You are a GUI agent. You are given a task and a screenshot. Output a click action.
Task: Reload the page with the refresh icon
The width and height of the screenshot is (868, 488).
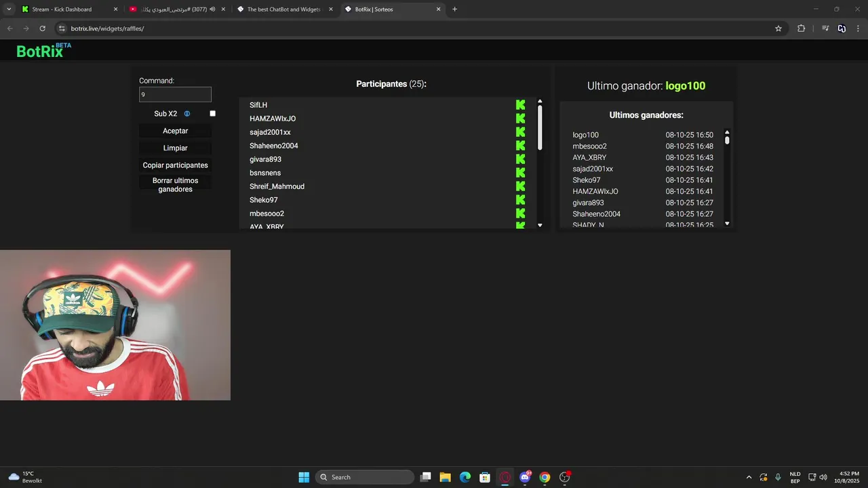coord(42,28)
